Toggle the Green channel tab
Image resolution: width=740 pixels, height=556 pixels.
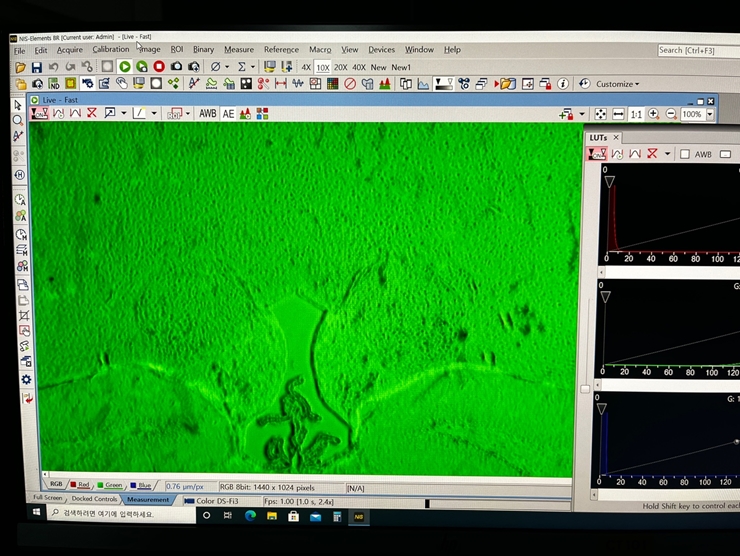point(109,486)
